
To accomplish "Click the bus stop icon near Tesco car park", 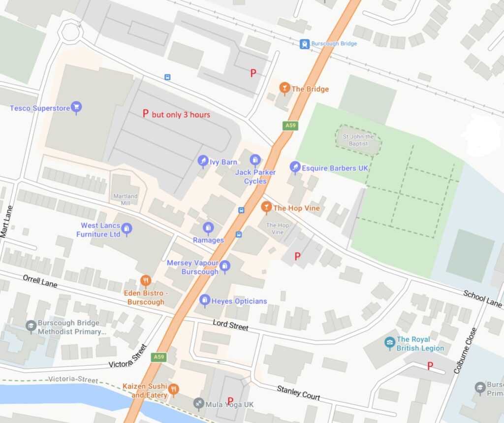I will coord(167,77).
